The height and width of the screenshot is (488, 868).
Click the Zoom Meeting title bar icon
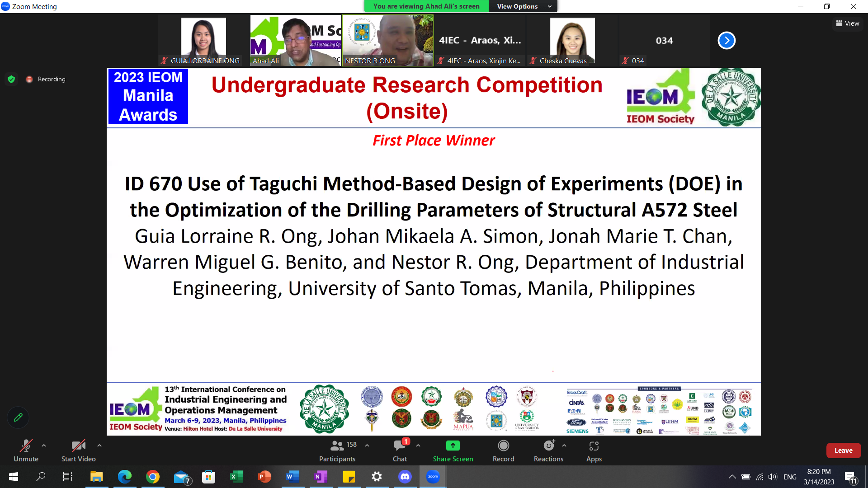click(5, 6)
